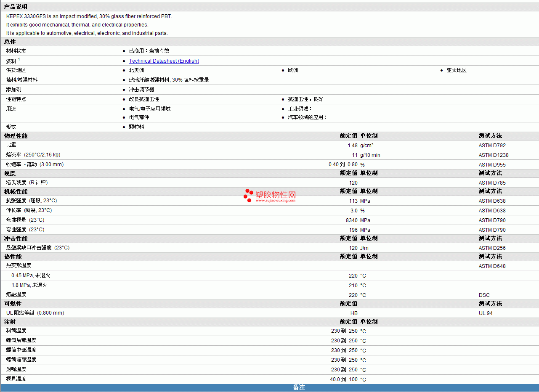Screen dimensions: 539x392
Task: Click the ASTM D785 test method
Action: point(492,183)
